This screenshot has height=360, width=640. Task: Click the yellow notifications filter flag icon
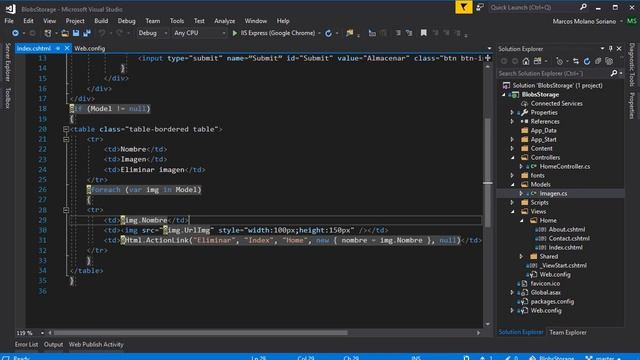pos(464,7)
